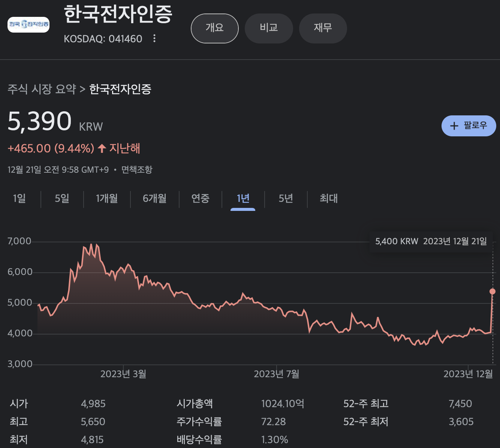The image size is (500, 448).
Task: Show the 5일 chart range
Action: tap(62, 199)
